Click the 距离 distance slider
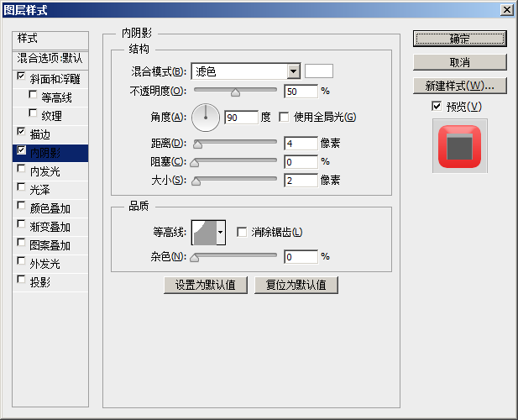518x420 pixels. [x=235, y=143]
